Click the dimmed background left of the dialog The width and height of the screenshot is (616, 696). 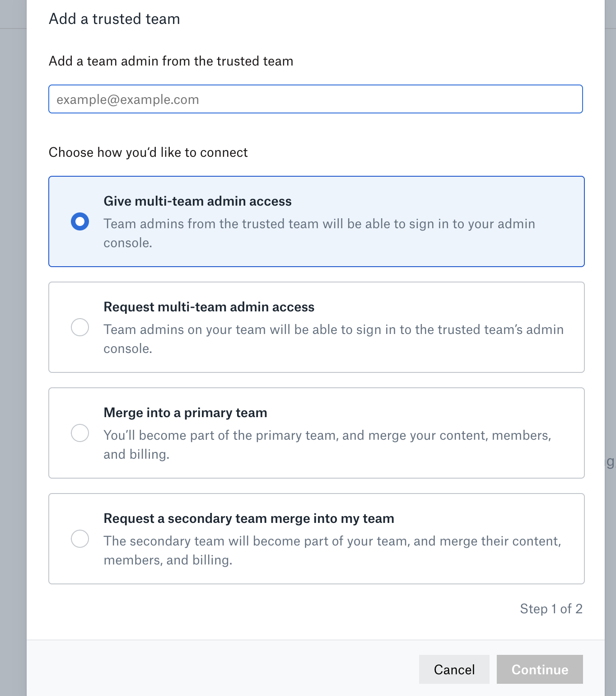click(13, 362)
